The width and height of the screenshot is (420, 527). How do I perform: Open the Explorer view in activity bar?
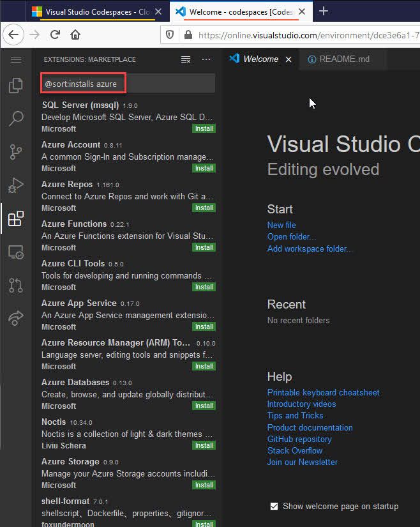click(x=16, y=86)
